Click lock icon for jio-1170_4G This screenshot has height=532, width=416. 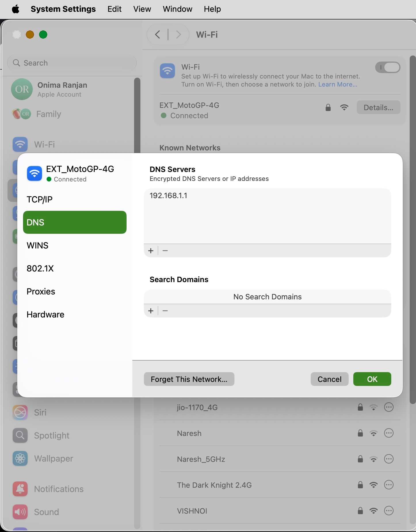click(360, 407)
